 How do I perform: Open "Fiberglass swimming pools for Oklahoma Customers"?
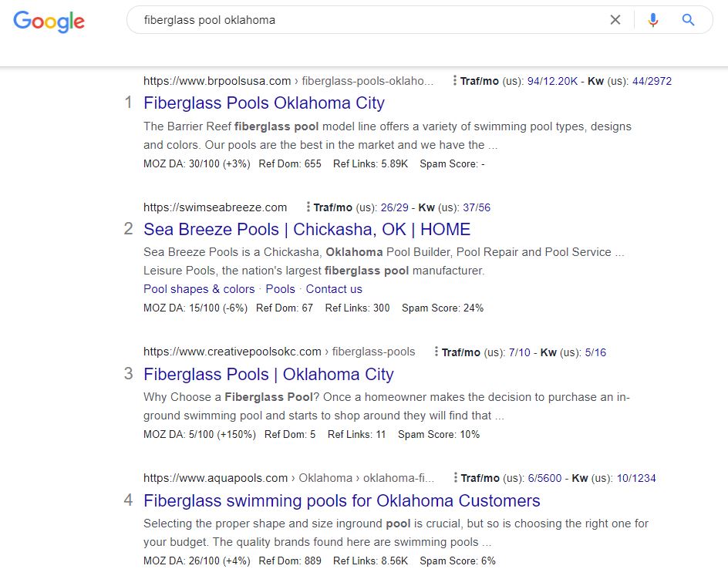(342, 501)
